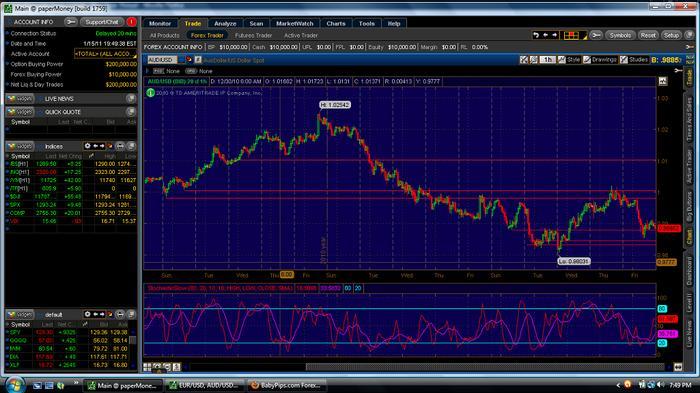Click the Indices watchlist gear icon
The width and height of the screenshot is (700, 393).
coord(88,146)
